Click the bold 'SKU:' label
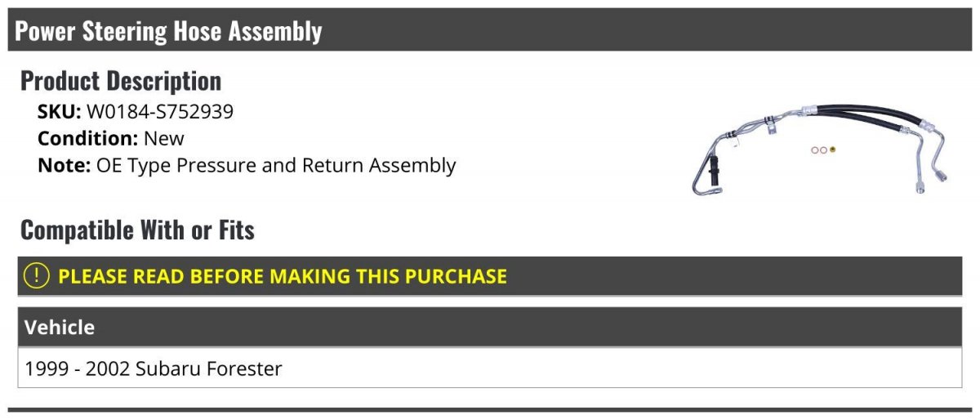This screenshot has height=420, width=980. (x=59, y=112)
